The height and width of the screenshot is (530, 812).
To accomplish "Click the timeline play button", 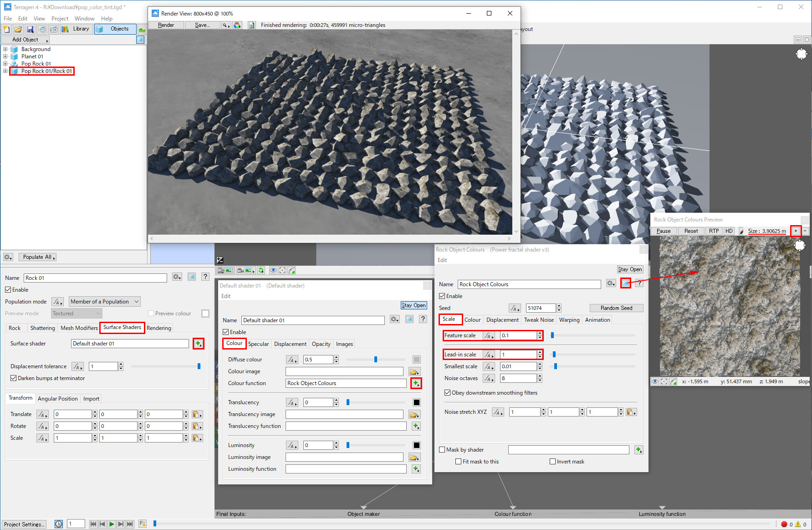I will [x=112, y=524].
